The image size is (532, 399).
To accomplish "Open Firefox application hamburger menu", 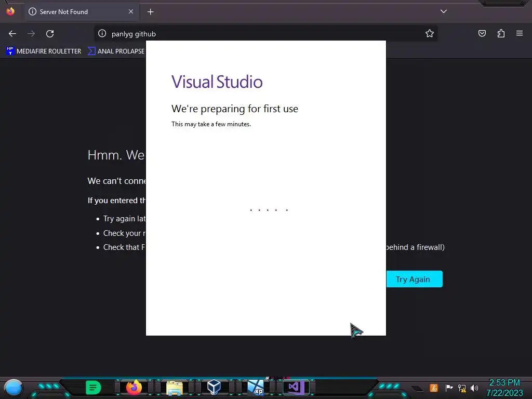I will (520, 33).
